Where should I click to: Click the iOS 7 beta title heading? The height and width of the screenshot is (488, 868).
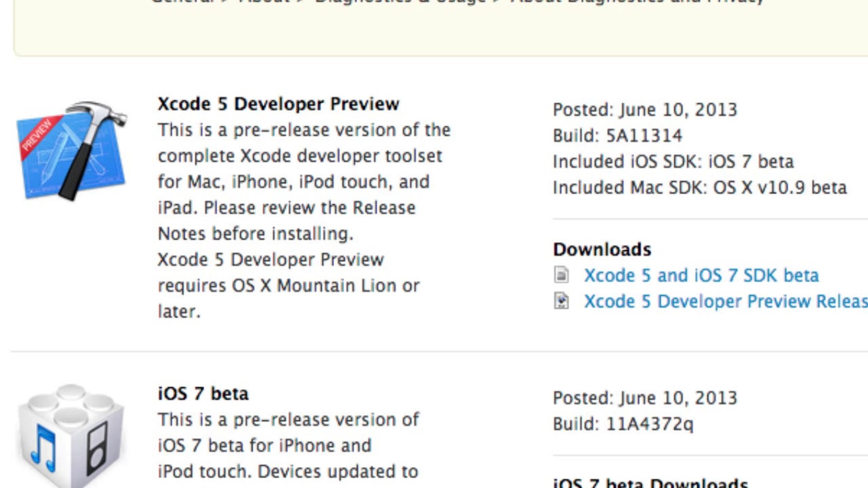203,394
